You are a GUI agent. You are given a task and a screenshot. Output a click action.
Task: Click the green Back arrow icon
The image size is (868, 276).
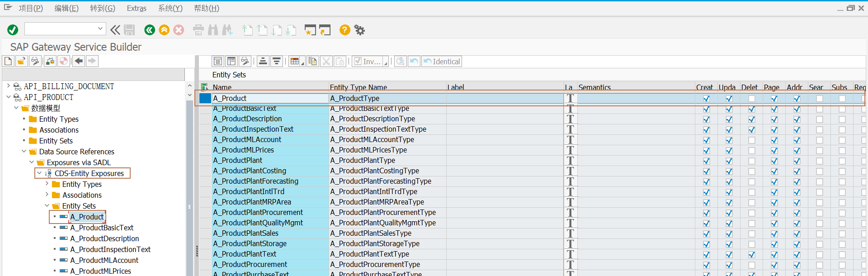(x=150, y=30)
